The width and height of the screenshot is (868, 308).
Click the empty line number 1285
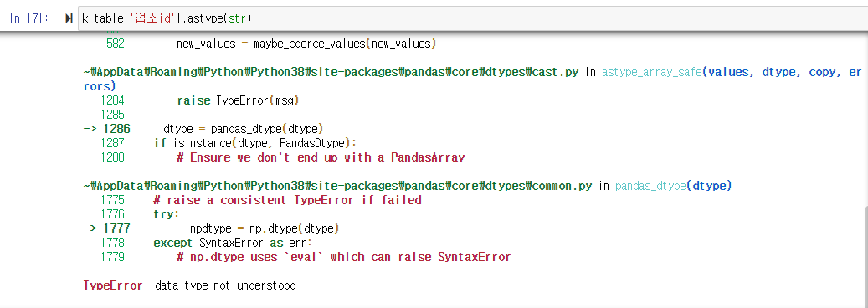click(x=112, y=116)
